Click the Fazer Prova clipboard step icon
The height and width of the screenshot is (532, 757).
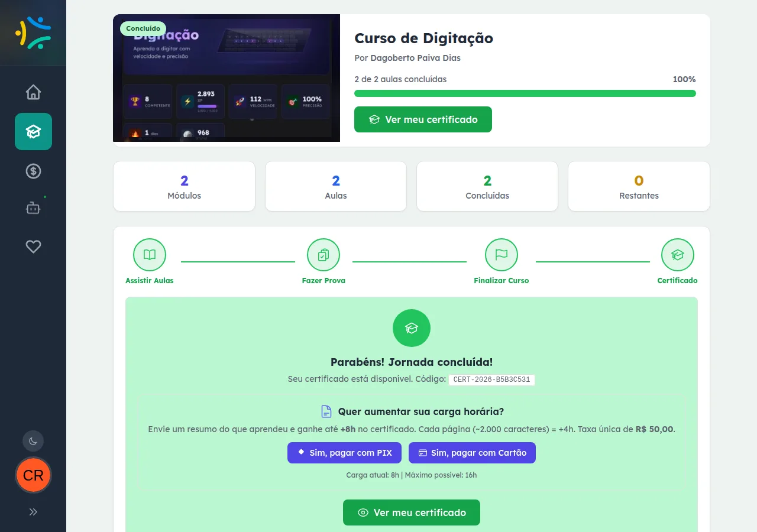point(323,255)
